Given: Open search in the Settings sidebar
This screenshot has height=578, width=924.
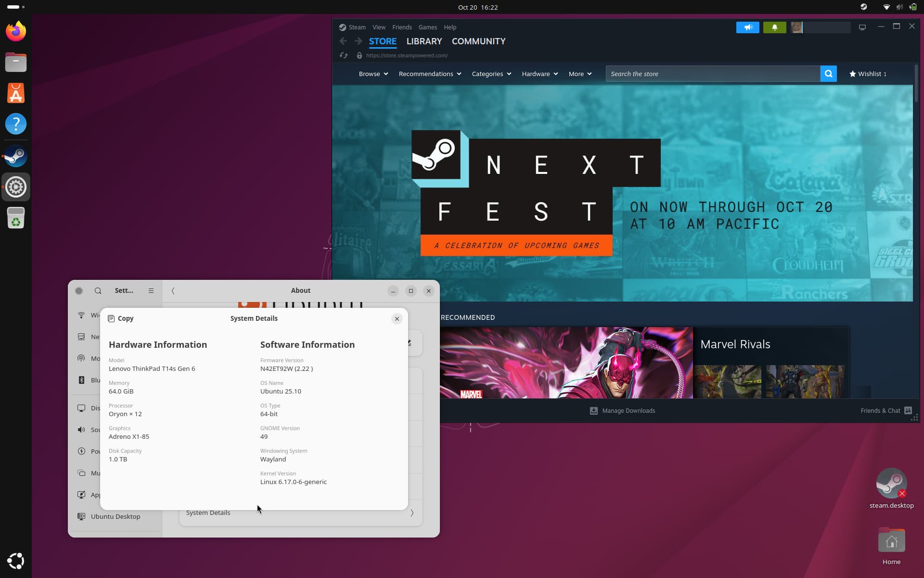Looking at the screenshot, I should click(x=98, y=290).
